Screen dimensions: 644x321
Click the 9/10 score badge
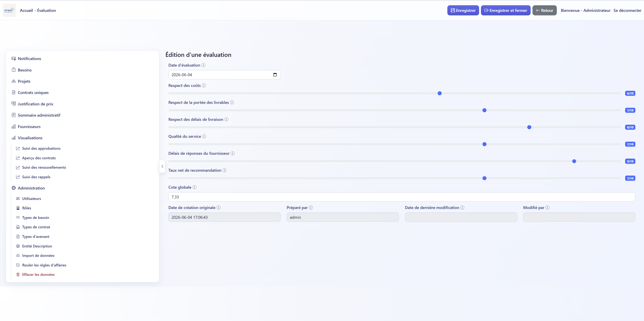click(x=630, y=161)
